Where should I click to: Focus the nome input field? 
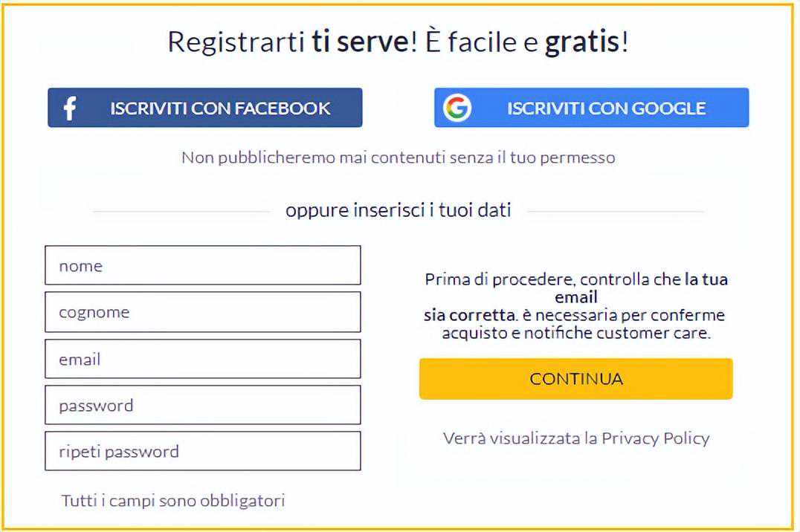coord(202,265)
